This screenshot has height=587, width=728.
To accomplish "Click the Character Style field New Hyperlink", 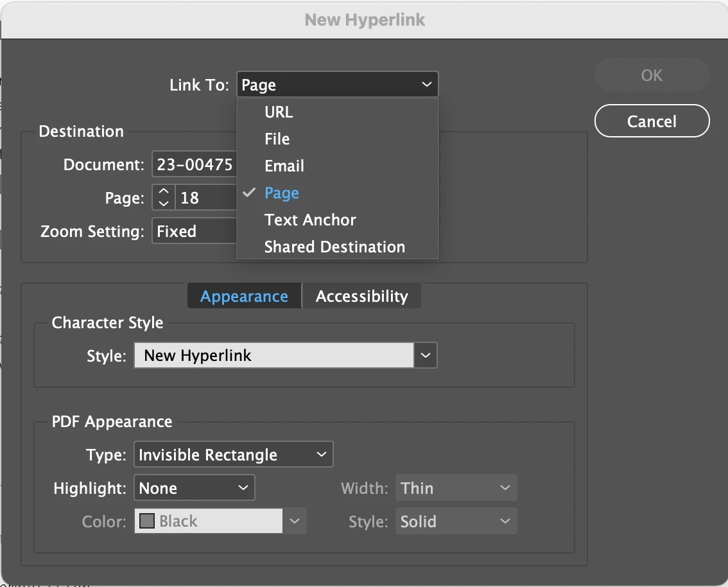I will click(x=274, y=355).
